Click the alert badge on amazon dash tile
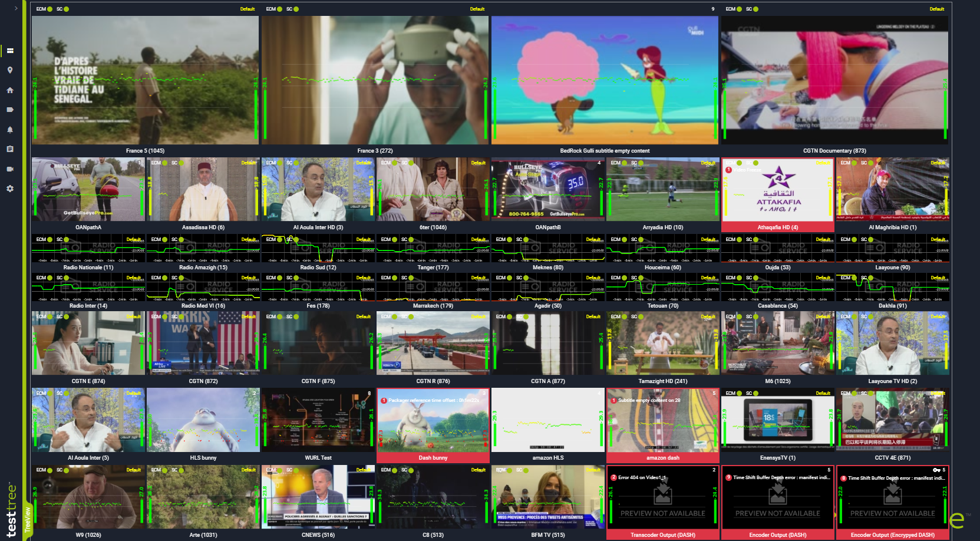The width and height of the screenshot is (980, 541). tap(613, 401)
